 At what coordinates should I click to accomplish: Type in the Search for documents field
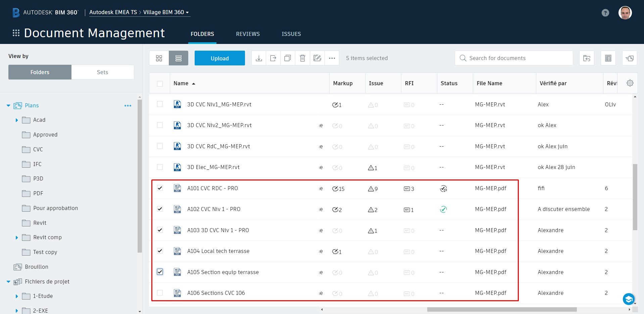pyautogui.click(x=513, y=58)
